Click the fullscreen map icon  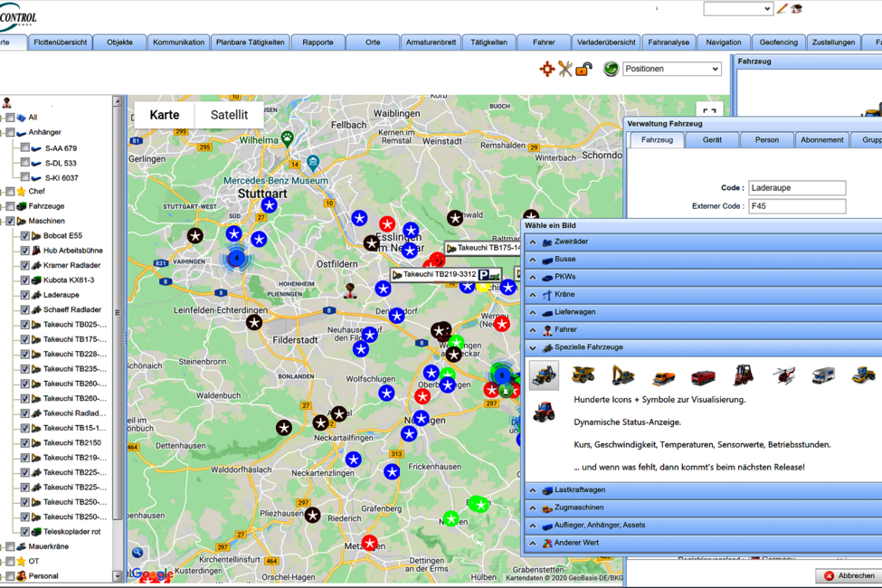(x=709, y=113)
